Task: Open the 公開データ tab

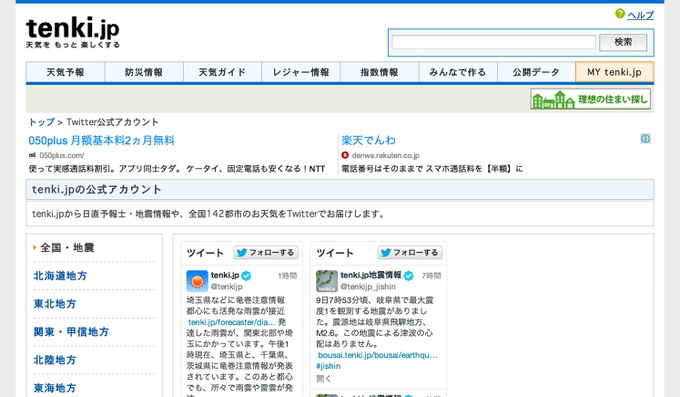Action: click(536, 72)
